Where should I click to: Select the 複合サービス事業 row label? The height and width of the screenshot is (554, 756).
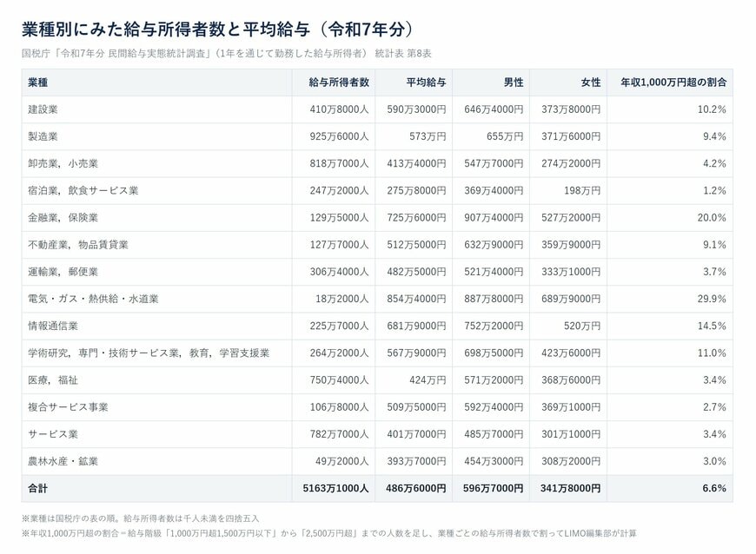click(x=68, y=407)
